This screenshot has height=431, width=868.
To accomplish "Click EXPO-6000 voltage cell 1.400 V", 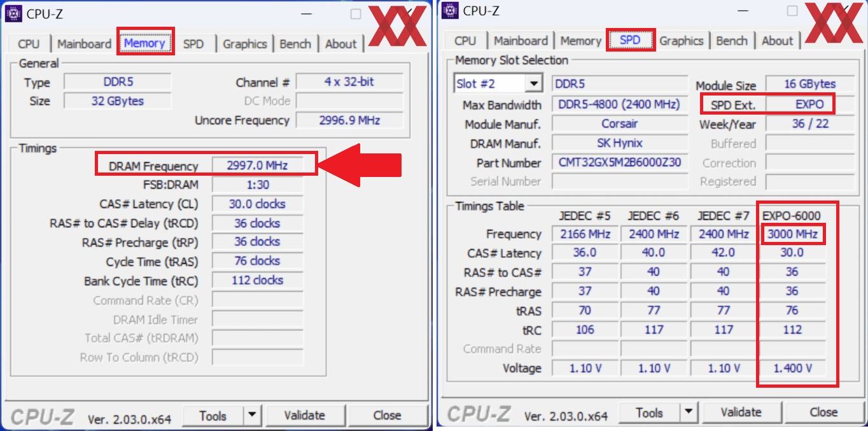I will point(792,368).
